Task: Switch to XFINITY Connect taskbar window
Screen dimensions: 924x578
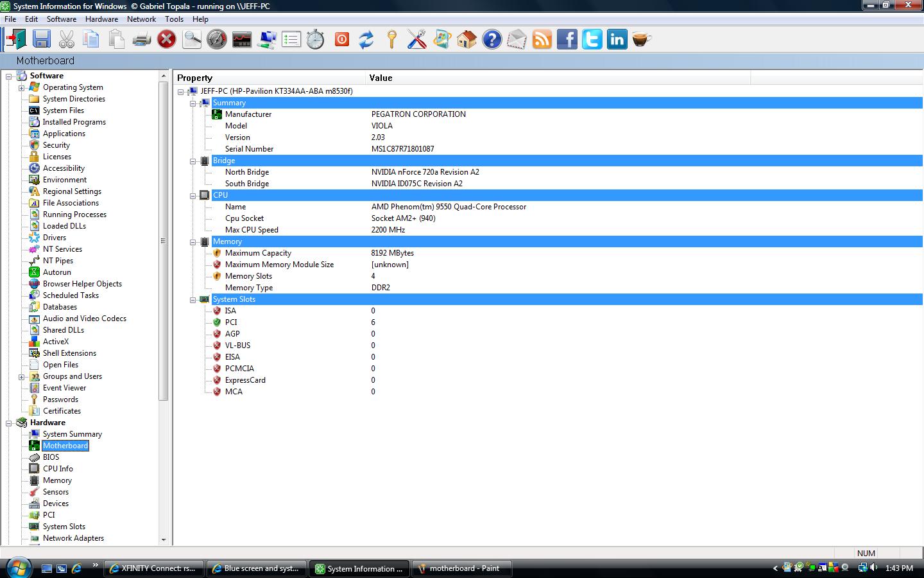Action: coord(154,568)
